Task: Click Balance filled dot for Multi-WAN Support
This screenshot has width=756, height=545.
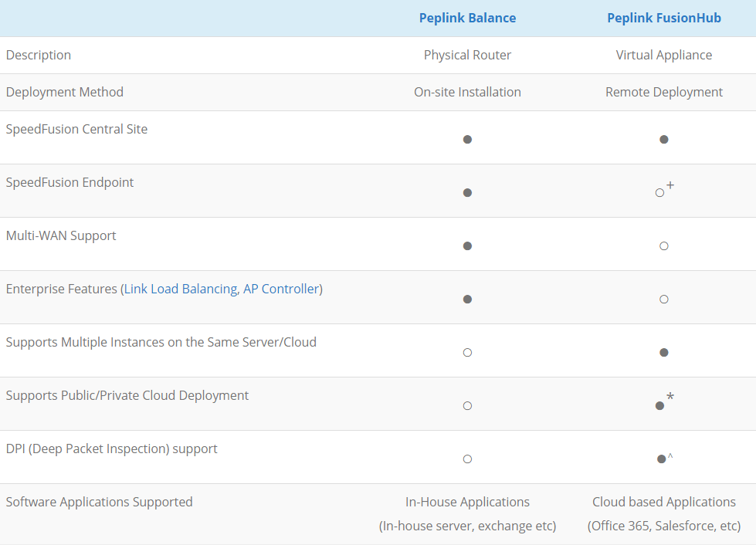Action: click(x=467, y=246)
